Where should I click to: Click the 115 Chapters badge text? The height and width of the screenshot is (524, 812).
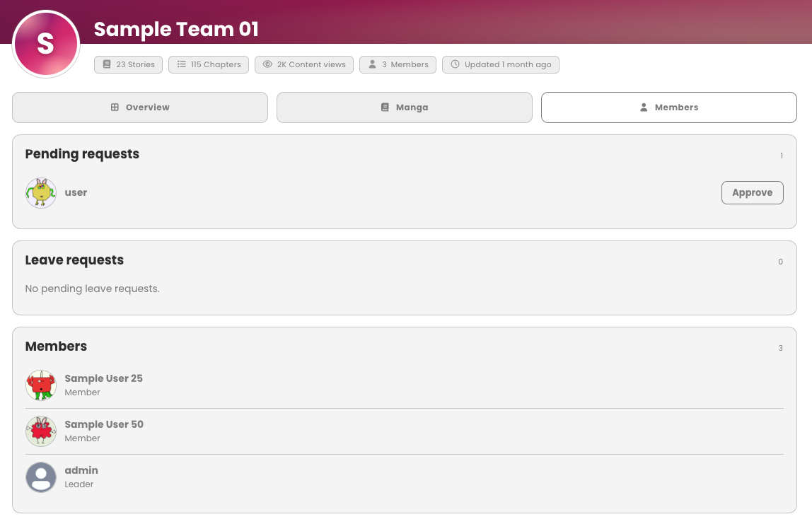coord(216,64)
